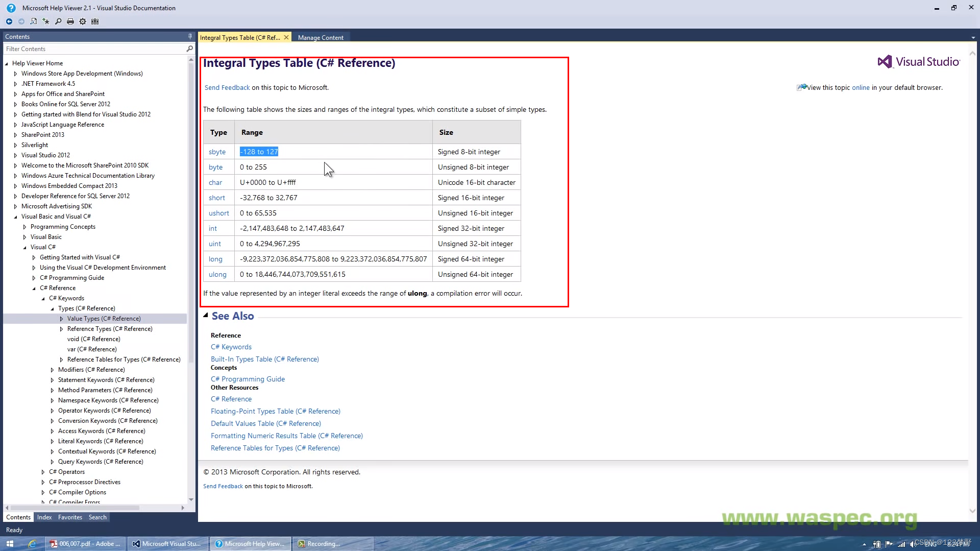This screenshot has width=980, height=551.
Task: Click the Help Viewer question-mark app icon
Action: [11, 8]
